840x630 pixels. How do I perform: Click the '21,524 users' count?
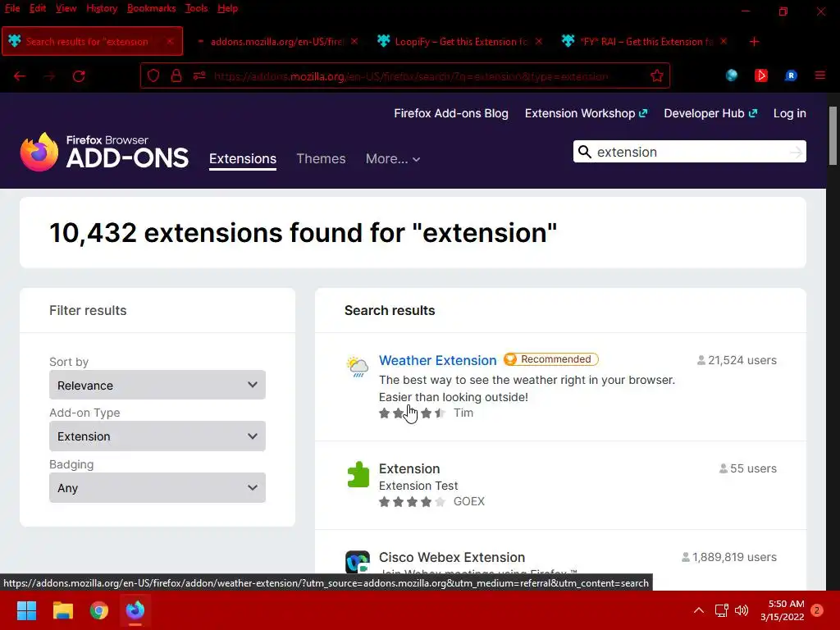(737, 360)
